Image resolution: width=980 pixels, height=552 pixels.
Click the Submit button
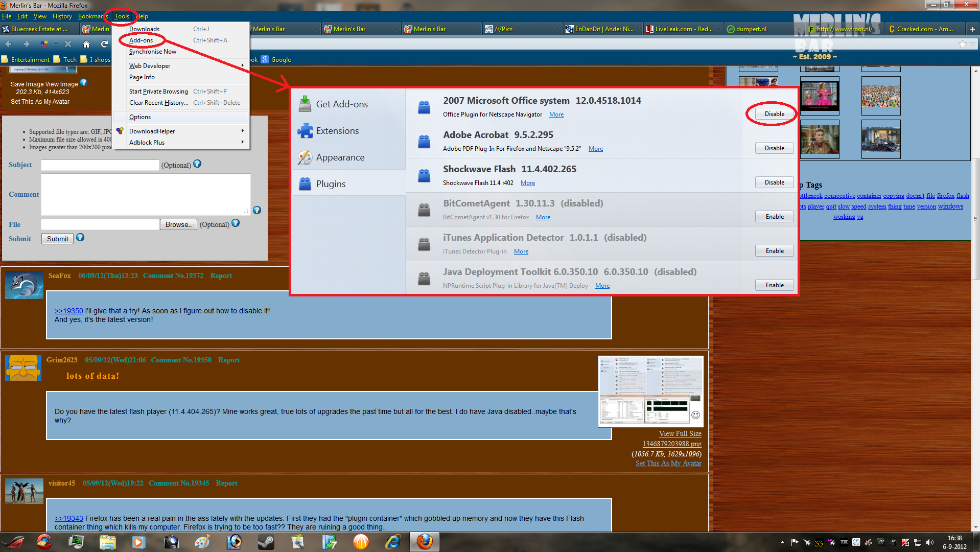57,239
